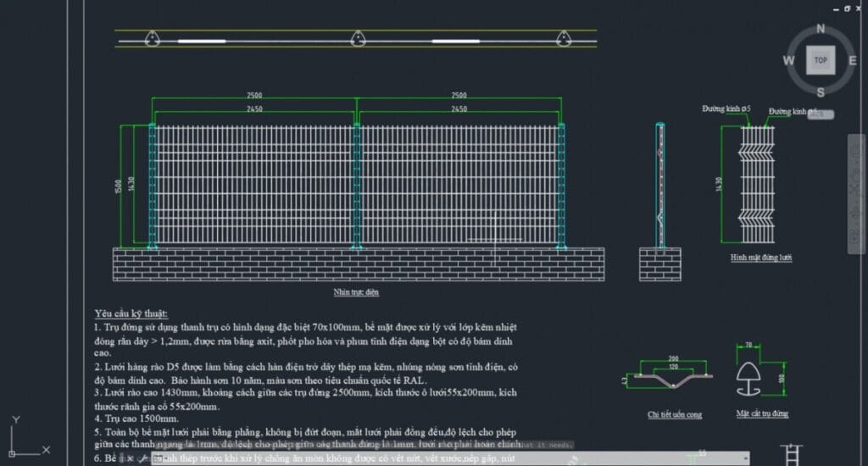Click the command line grip handle
The image size is (868, 466).
[x=122, y=458]
